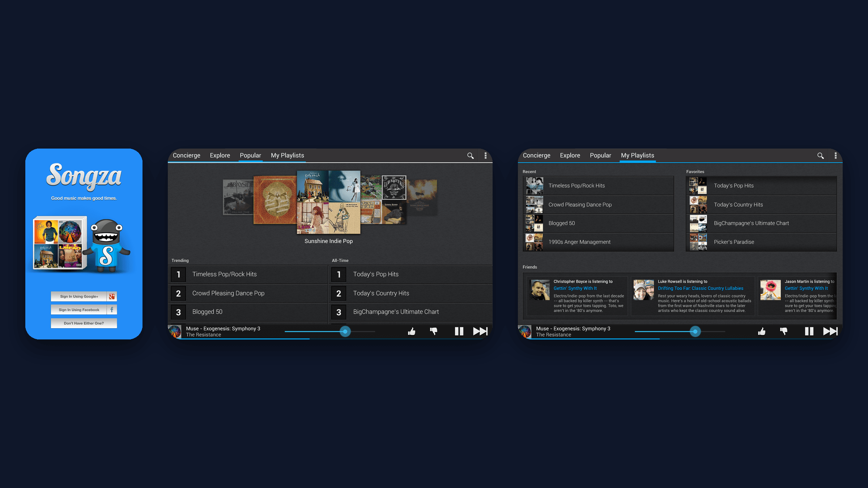Play BigChampagne's Ultimate Chart from Favorites
This screenshot has width=868, height=488.
pos(761,223)
